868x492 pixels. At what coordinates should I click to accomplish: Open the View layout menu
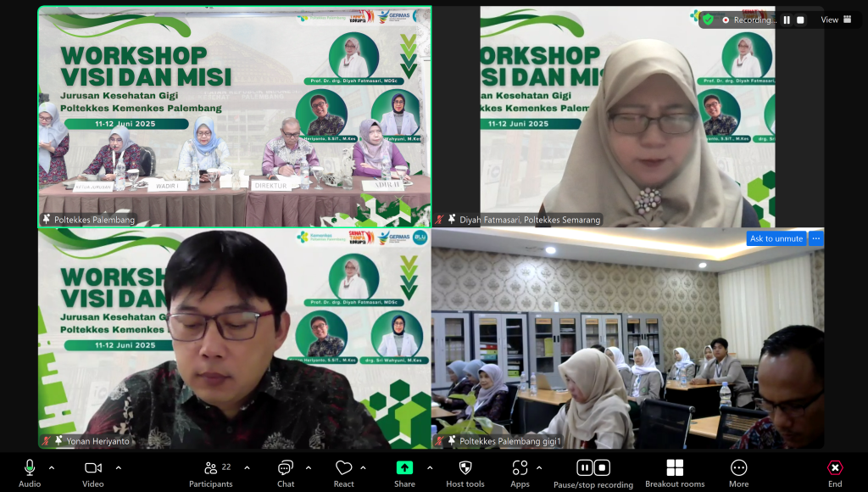(x=836, y=20)
